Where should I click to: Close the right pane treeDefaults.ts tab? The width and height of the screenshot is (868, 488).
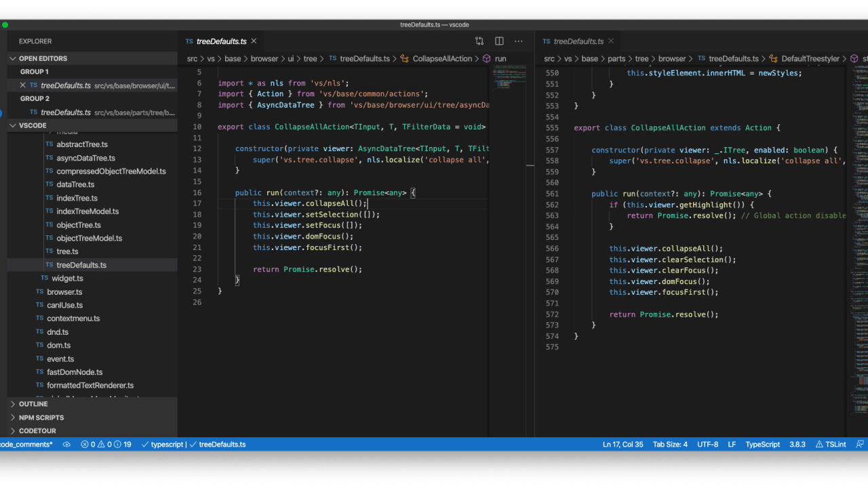click(611, 41)
